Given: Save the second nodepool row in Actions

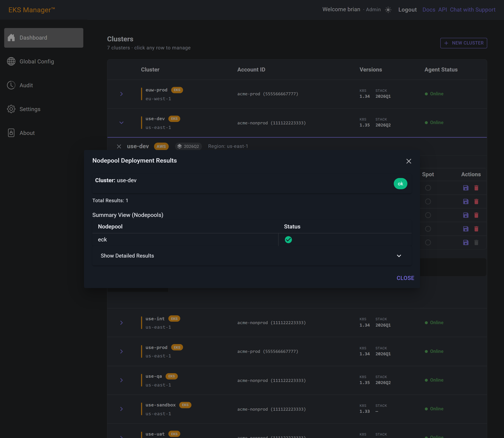Looking at the screenshot, I should coord(466,201).
